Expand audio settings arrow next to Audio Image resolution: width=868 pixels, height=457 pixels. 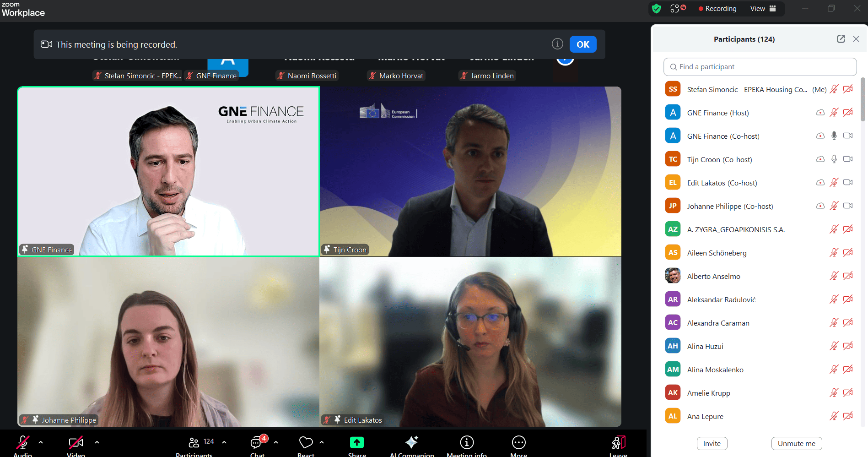tap(41, 442)
